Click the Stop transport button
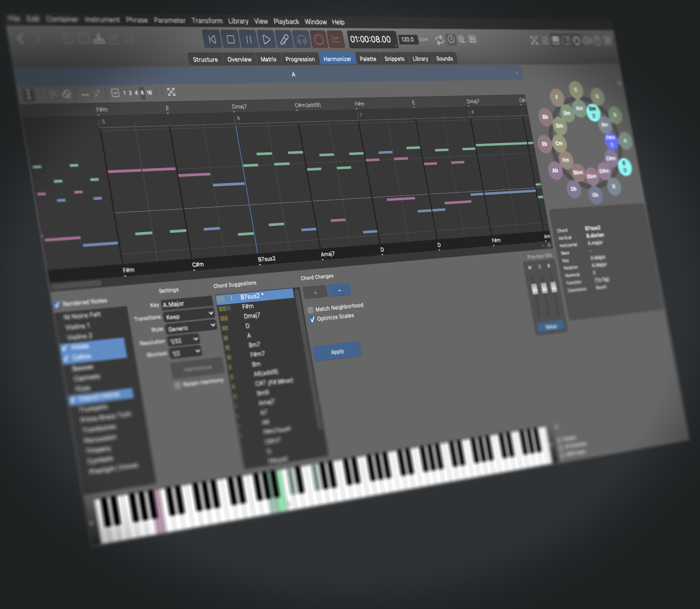Screen dimensions: 700x609 [x=231, y=39]
